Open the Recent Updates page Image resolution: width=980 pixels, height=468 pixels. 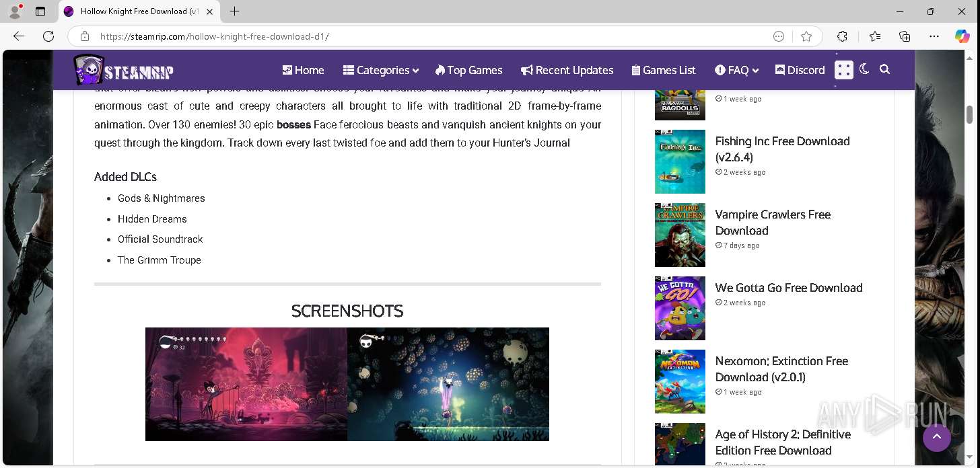point(567,70)
